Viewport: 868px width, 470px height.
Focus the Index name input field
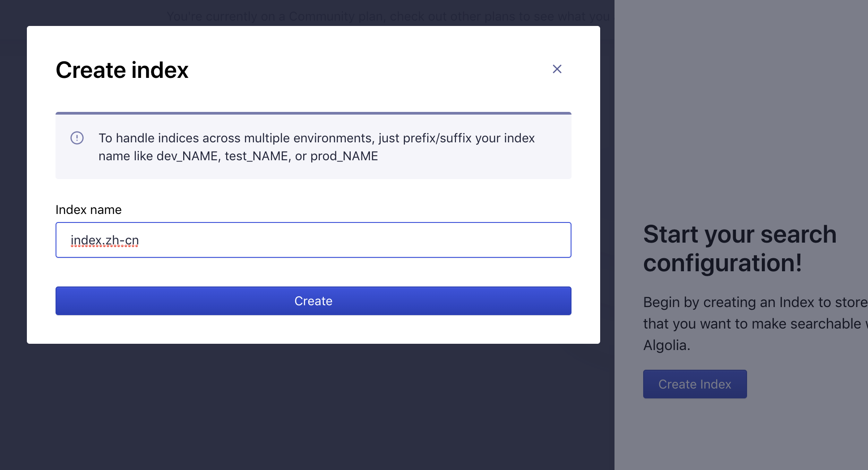(x=314, y=240)
